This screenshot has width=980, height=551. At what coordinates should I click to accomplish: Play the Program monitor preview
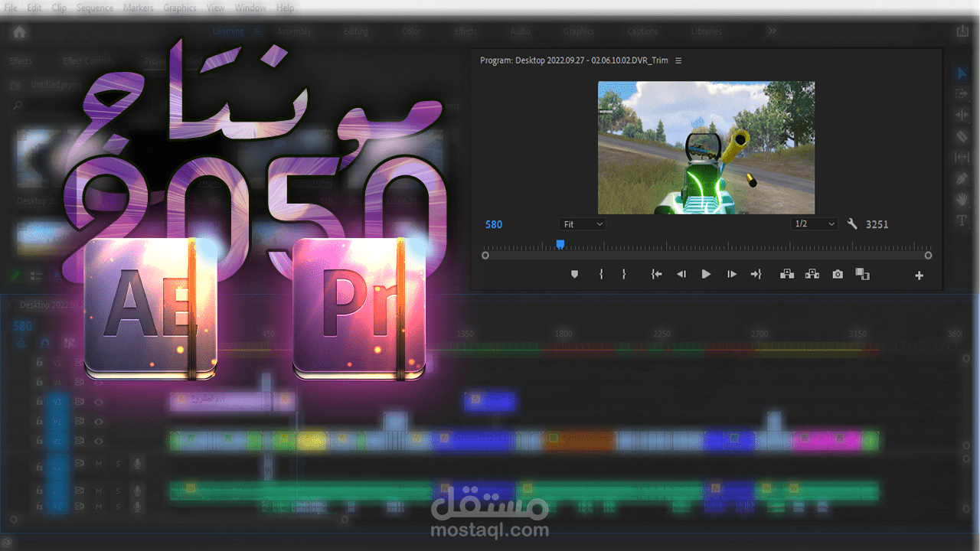(706, 274)
